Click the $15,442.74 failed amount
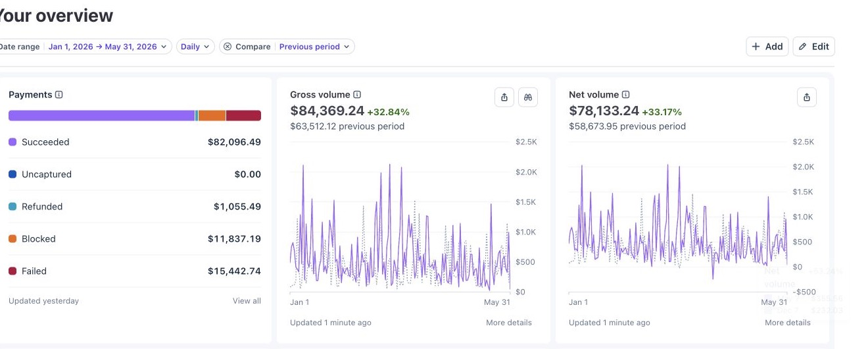 pyautogui.click(x=234, y=271)
